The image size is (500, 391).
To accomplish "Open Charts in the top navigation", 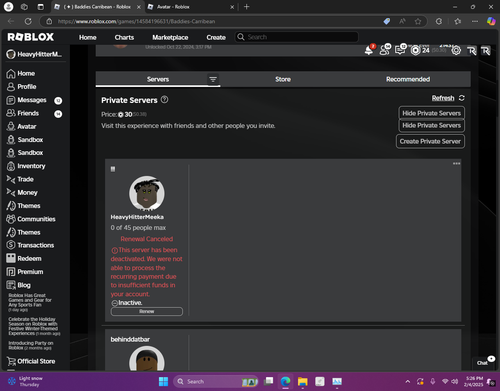I will tap(124, 37).
